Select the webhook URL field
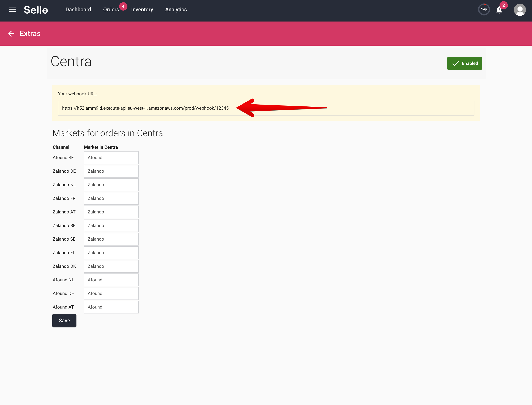The width and height of the screenshot is (532, 405). (x=266, y=108)
